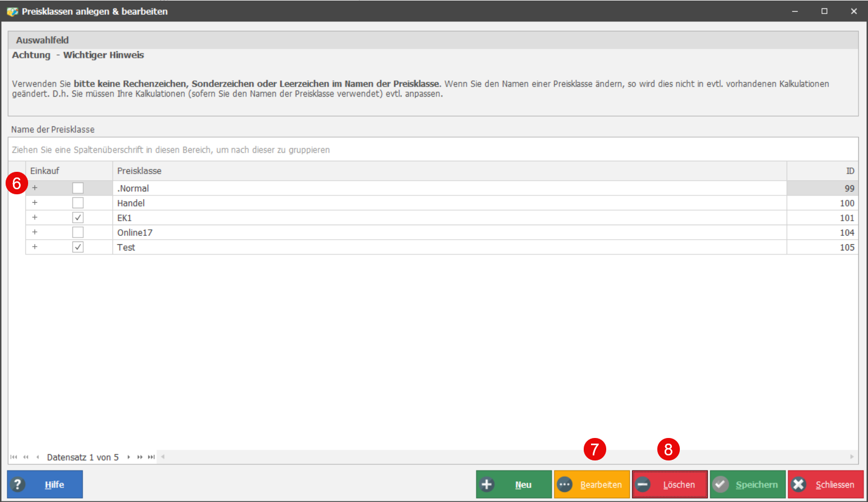Image resolution: width=868 pixels, height=502 pixels.
Task: Expand the Handel row
Action: pyautogui.click(x=35, y=202)
